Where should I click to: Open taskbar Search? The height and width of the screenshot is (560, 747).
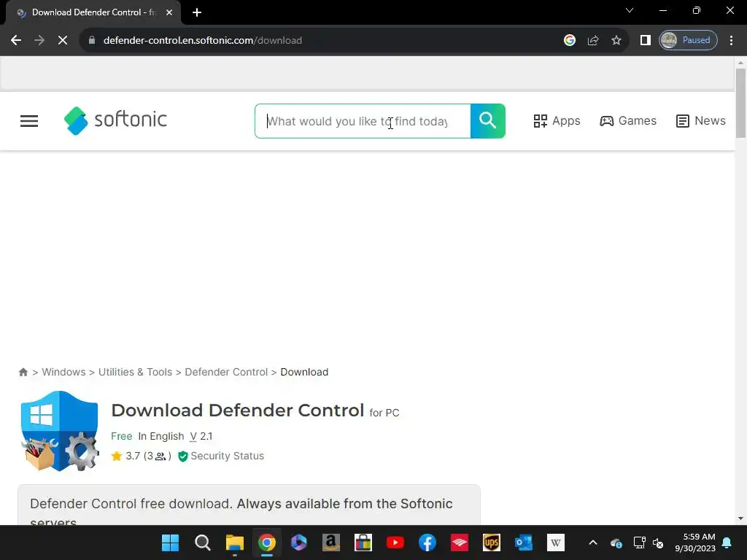tap(203, 542)
